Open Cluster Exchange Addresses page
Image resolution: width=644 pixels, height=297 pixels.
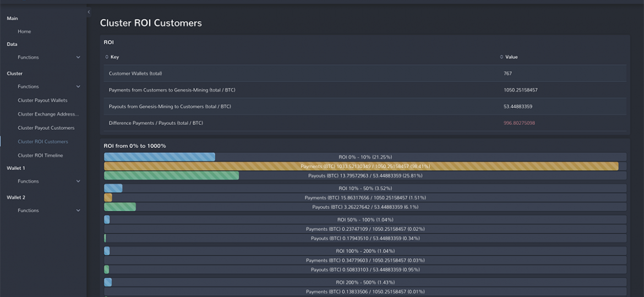[x=48, y=114]
